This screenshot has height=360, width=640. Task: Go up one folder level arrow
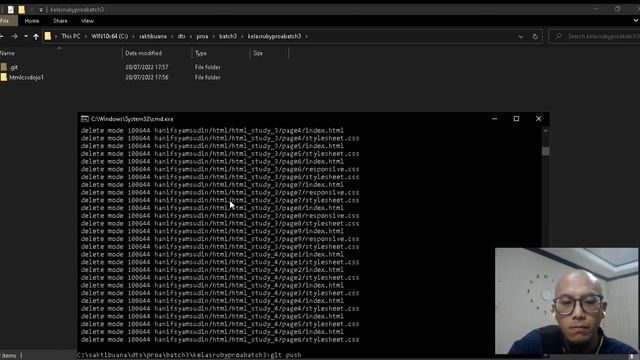coord(36,37)
